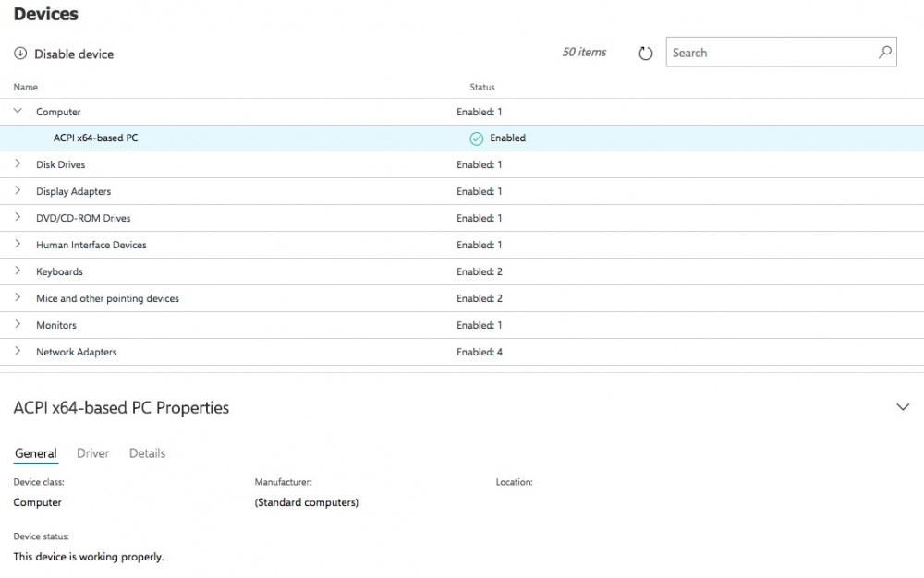This screenshot has width=924, height=578.
Task: Sort by the Name column header
Action: pos(25,87)
